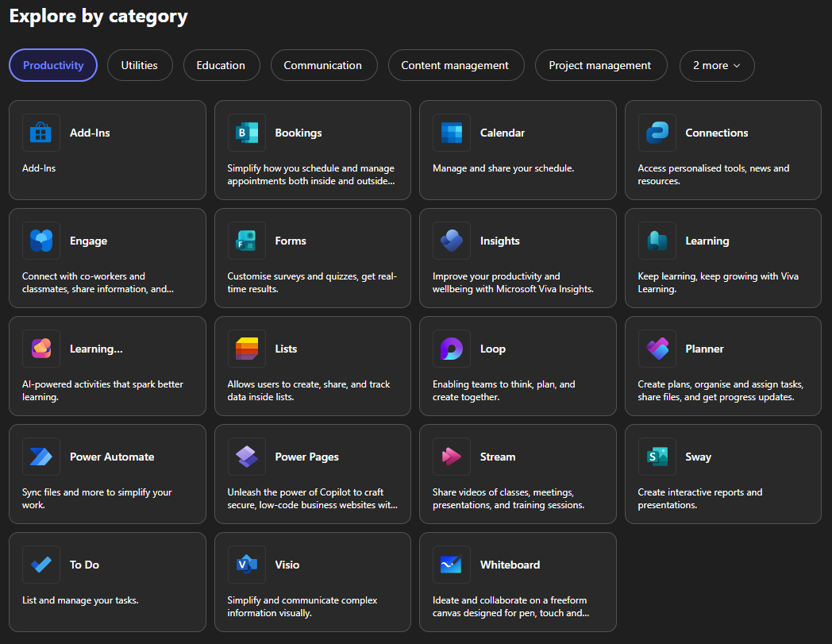Screen dimensions: 832x644
Task: Click 'Ideate and collaborate on a freeform' text
Action: [x=510, y=607]
